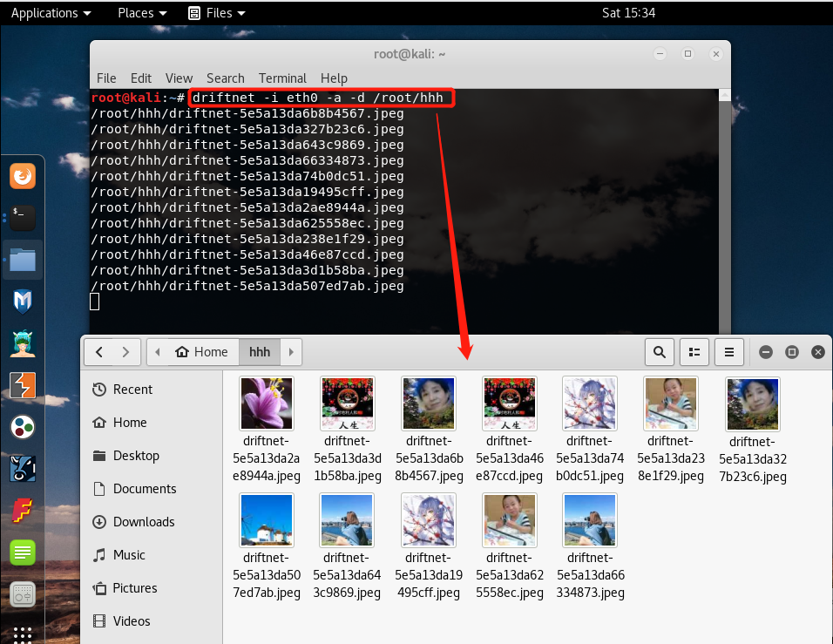Select driftnet-5e5a13da19495cff.jpeg thumbnail

click(x=429, y=520)
